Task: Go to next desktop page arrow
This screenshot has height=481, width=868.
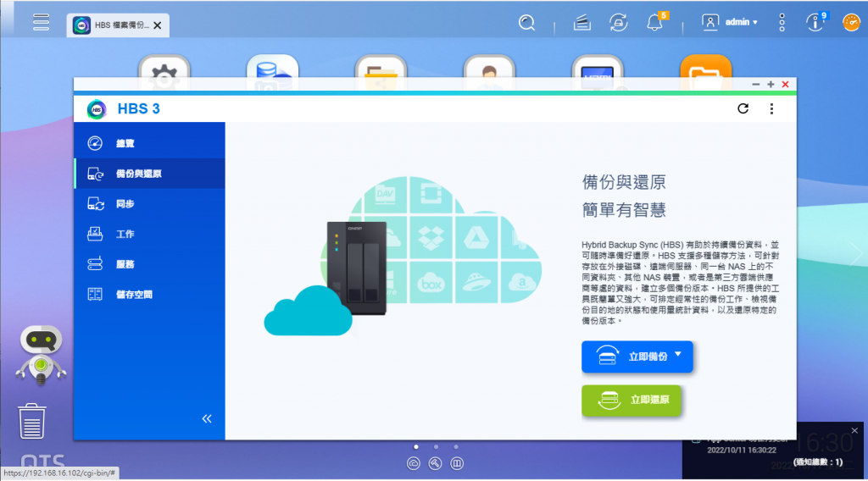Action: [856, 254]
